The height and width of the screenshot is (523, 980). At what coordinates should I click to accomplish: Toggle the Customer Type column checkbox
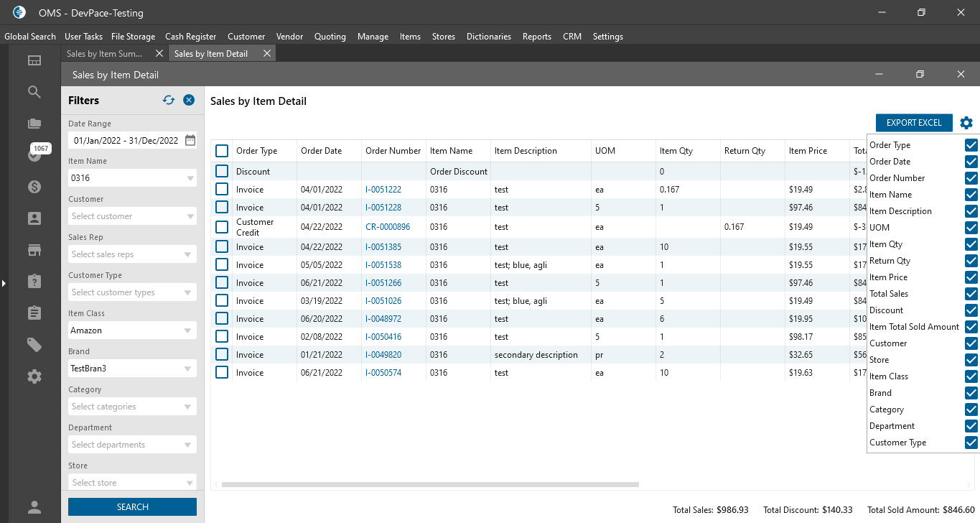tap(971, 443)
